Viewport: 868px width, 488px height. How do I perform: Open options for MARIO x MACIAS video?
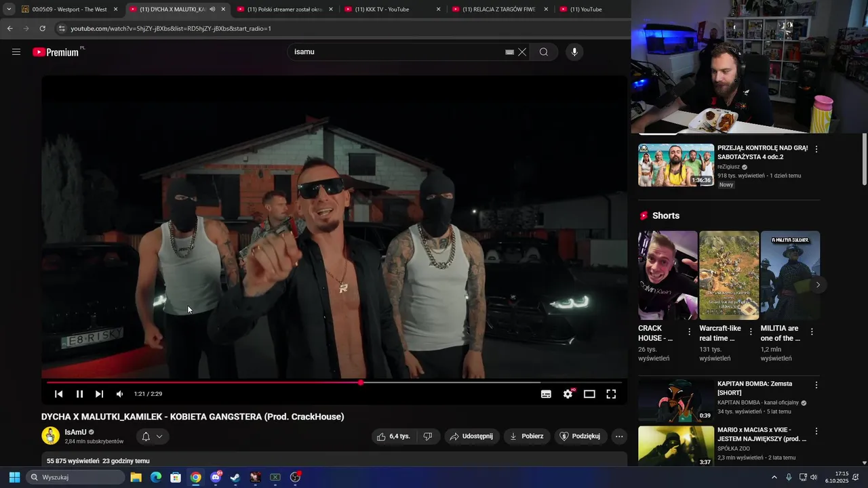pos(816,431)
